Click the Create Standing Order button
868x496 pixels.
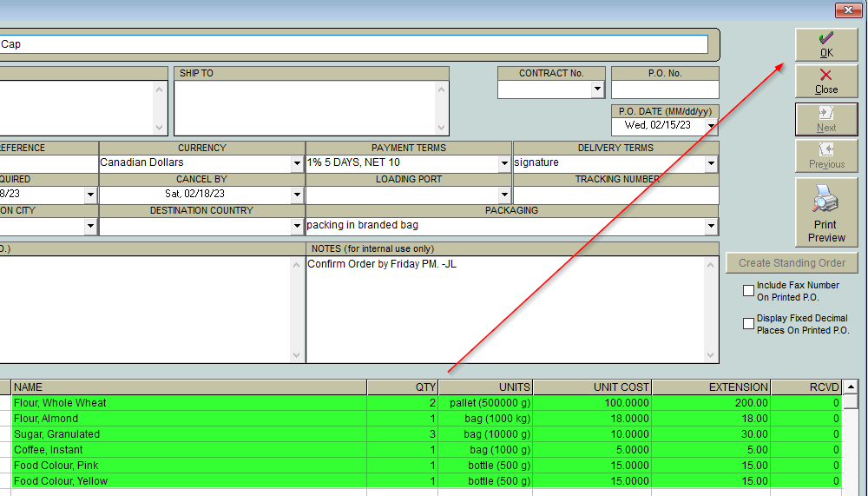792,262
